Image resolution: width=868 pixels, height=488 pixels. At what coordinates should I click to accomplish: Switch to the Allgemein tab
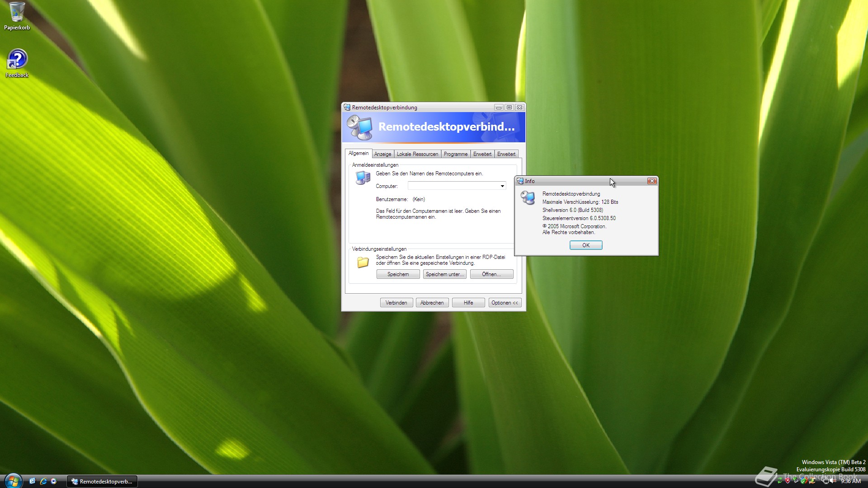[358, 154]
